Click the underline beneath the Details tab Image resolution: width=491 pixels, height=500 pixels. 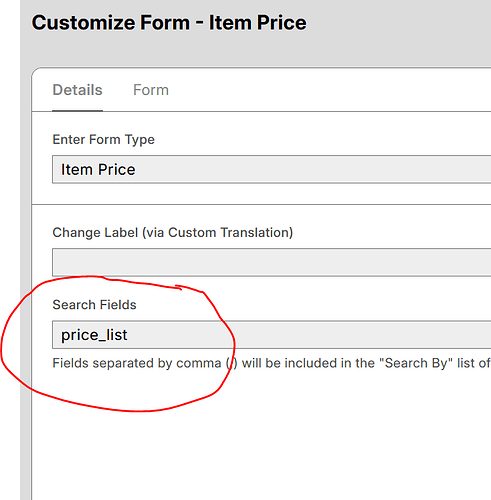(77, 111)
